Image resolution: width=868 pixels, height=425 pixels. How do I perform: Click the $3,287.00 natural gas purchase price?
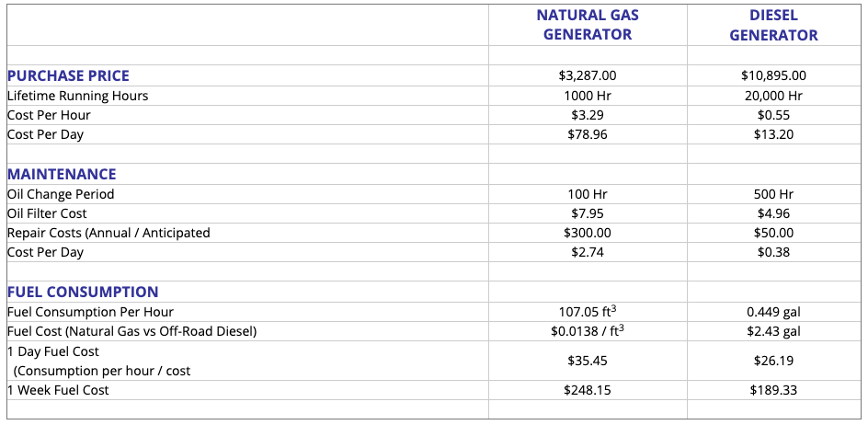pyautogui.click(x=588, y=75)
